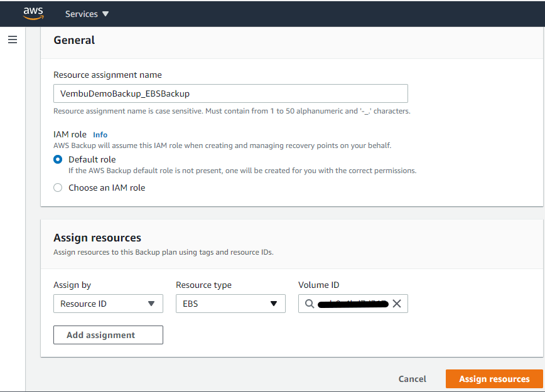Click inside the Volume ID search box
The width and height of the screenshot is (545, 392).
(352, 304)
